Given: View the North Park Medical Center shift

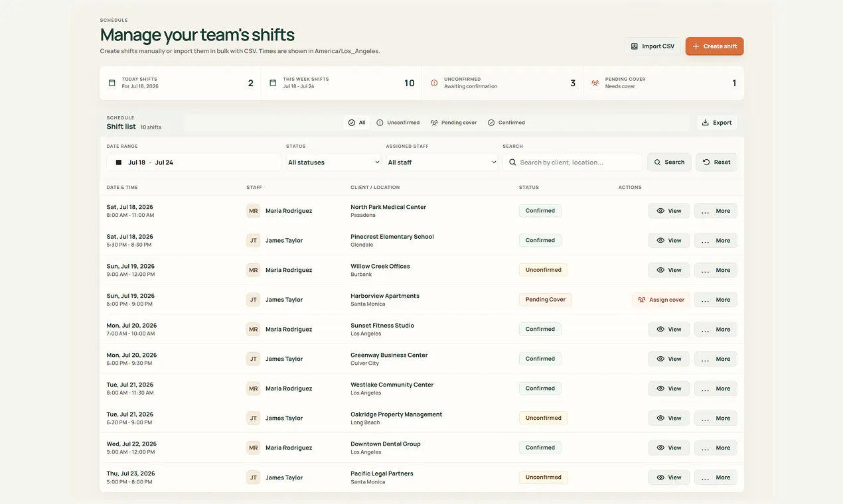Looking at the screenshot, I should pos(669,211).
